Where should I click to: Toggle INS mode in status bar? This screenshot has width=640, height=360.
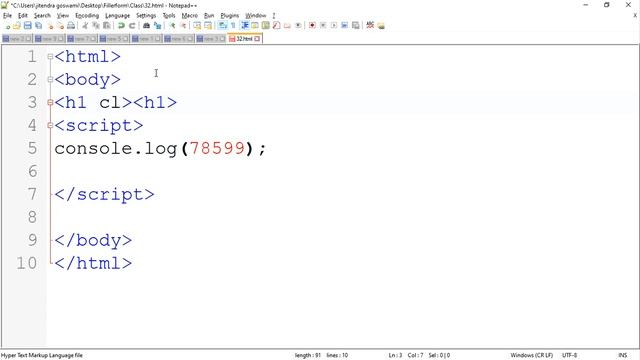tap(622, 355)
